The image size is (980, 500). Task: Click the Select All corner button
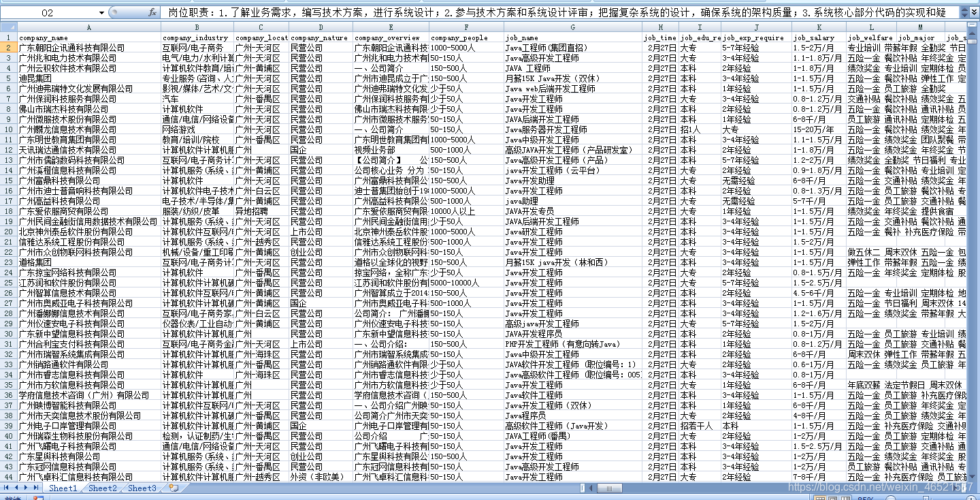(8, 27)
